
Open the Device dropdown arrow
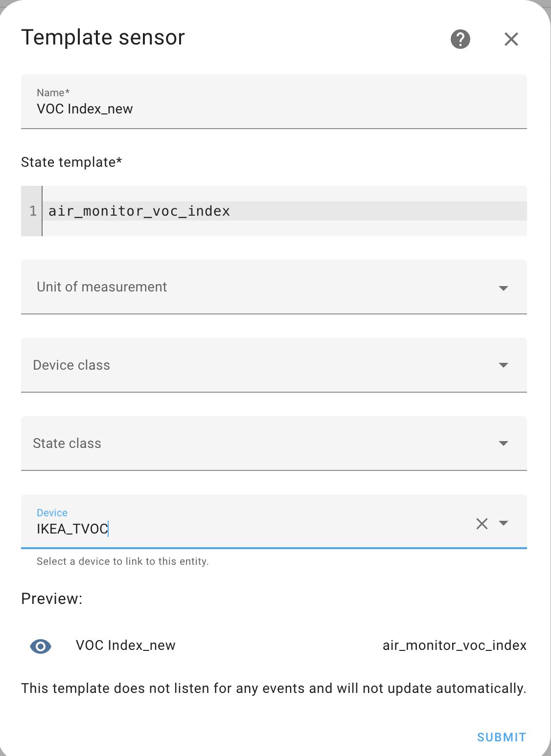click(503, 523)
